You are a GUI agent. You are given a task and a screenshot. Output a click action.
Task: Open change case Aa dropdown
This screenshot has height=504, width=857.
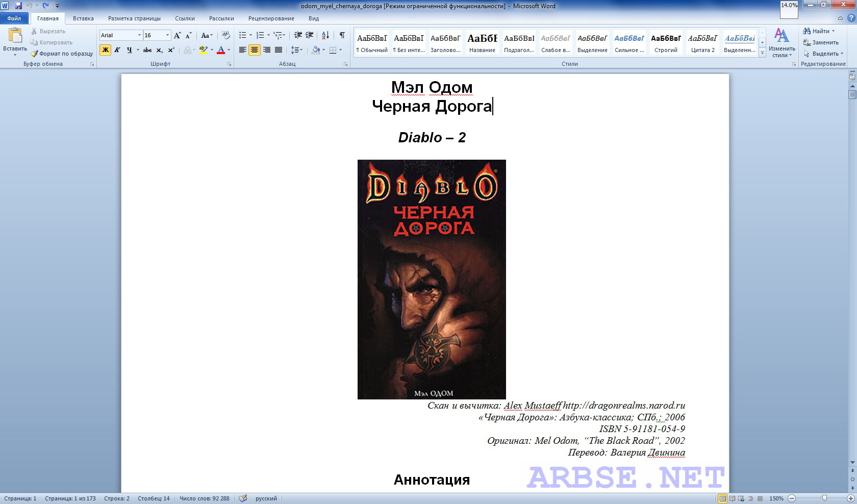pos(206,35)
